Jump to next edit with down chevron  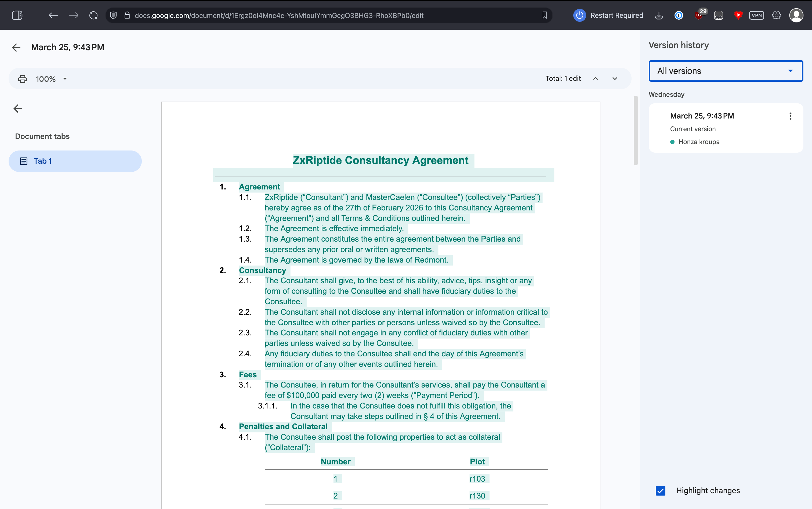tap(615, 78)
